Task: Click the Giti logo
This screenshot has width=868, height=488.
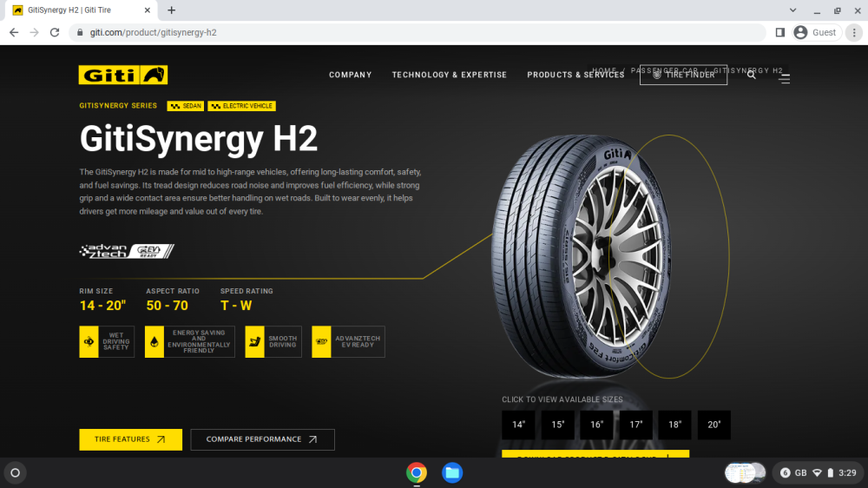Action: (x=123, y=75)
